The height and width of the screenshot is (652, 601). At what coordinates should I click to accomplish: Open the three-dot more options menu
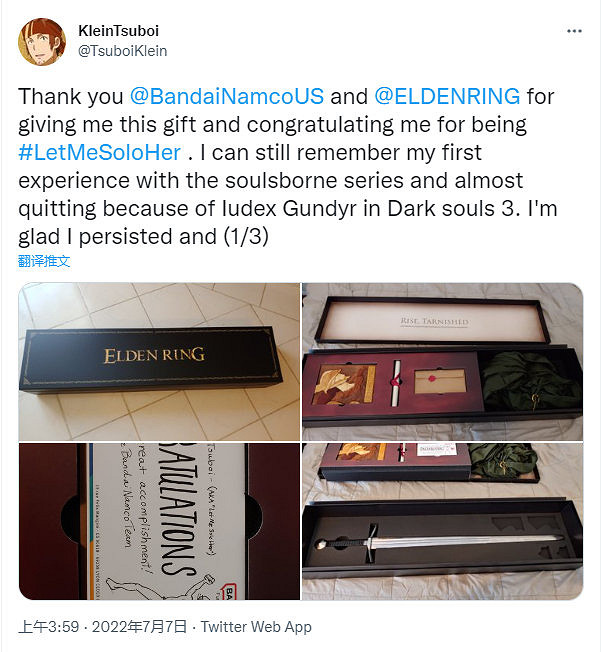[574, 31]
